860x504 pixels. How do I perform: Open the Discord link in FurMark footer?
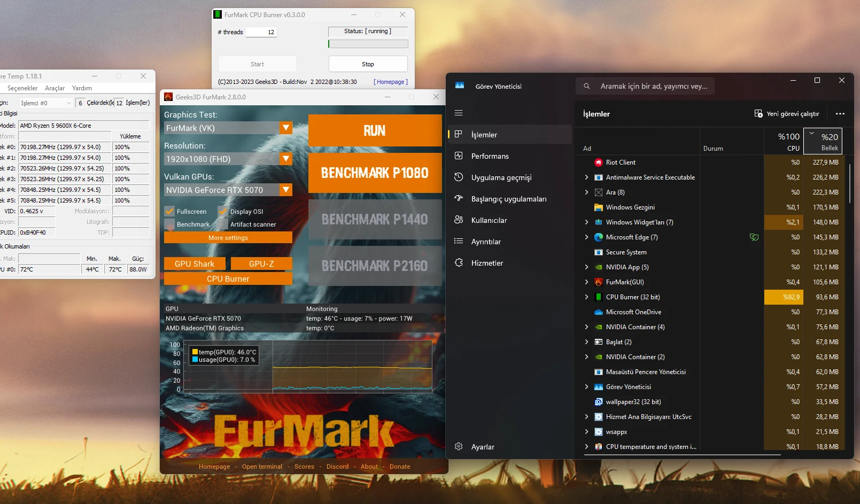pyautogui.click(x=337, y=467)
